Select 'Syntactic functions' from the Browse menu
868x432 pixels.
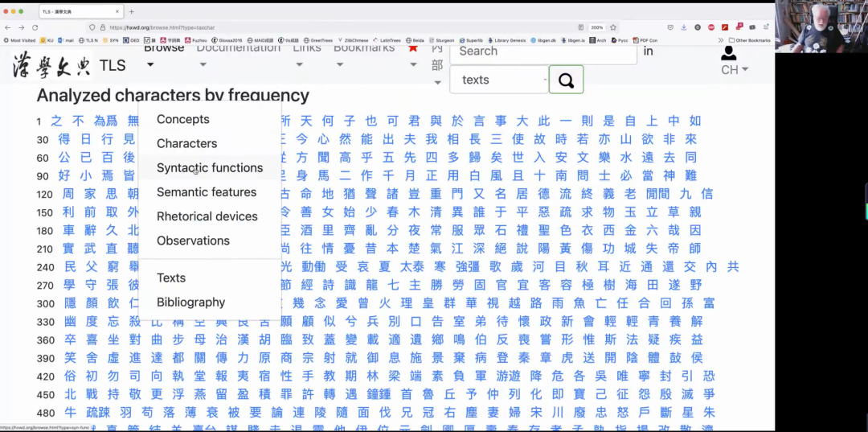(x=210, y=167)
